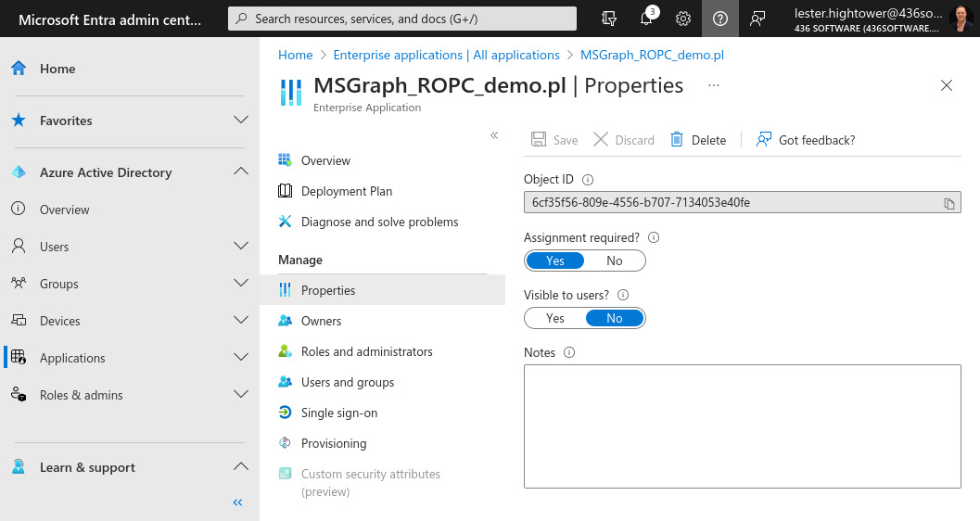The width and height of the screenshot is (980, 521).
Task: Open the more options ellipsis next to title
Action: click(x=714, y=85)
